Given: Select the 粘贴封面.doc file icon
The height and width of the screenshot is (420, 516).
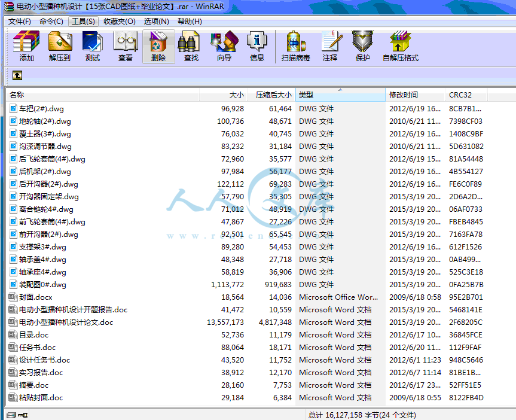Looking at the screenshot, I should click(13, 397).
